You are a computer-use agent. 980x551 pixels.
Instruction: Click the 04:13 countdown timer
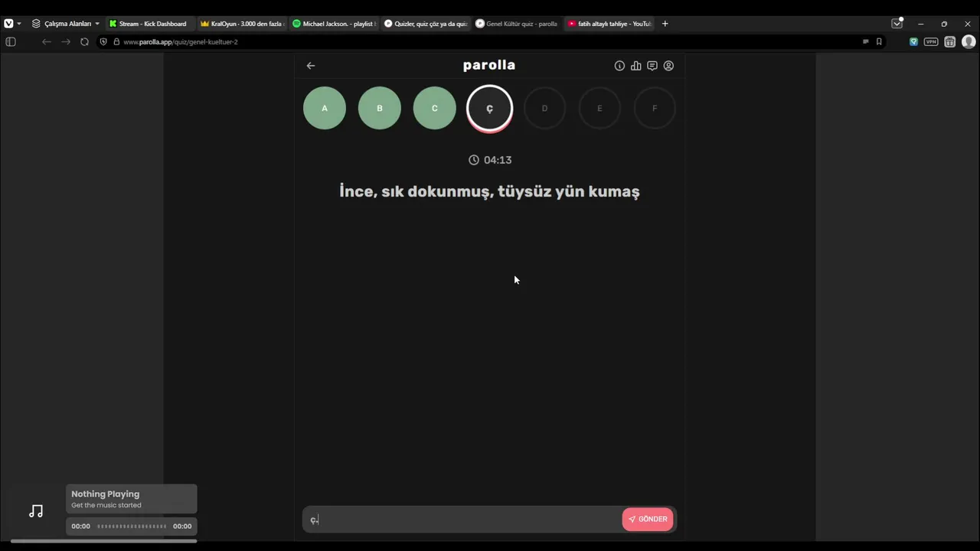pos(490,160)
